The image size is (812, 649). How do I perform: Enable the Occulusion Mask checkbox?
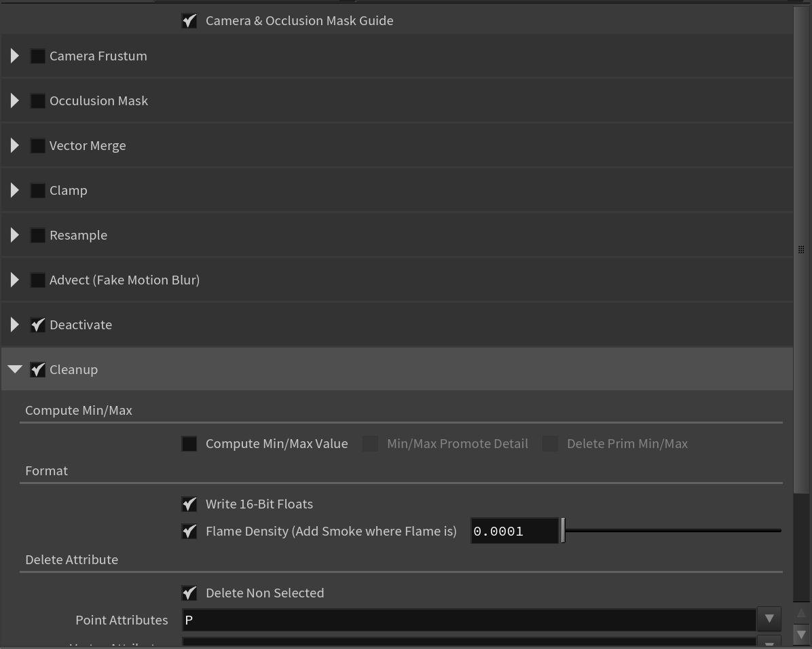pos(37,100)
